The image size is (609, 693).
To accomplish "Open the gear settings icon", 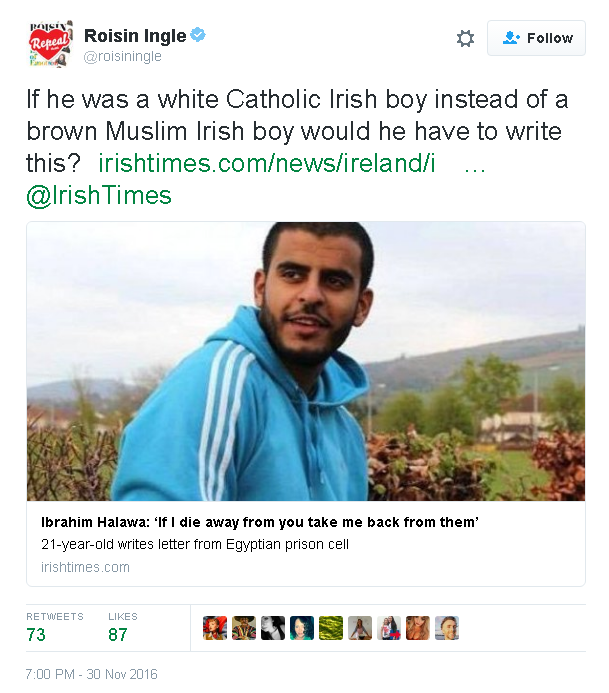I will [x=465, y=38].
